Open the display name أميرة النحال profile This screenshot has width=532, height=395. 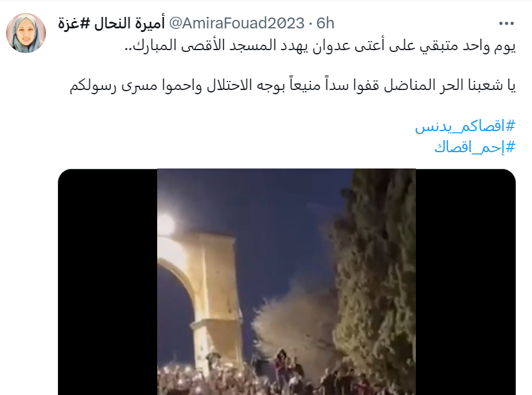[129, 24]
